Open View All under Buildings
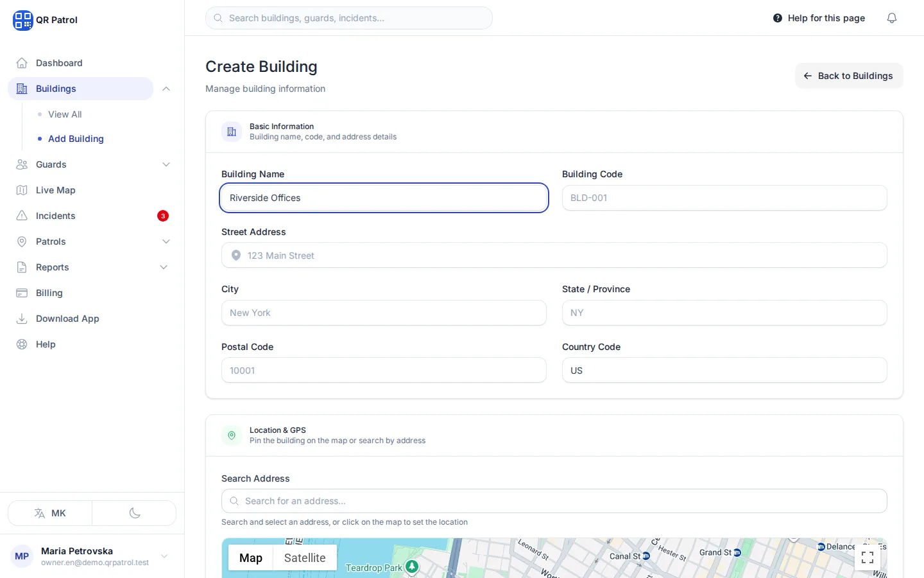This screenshot has width=924, height=578. pos(65,114)
